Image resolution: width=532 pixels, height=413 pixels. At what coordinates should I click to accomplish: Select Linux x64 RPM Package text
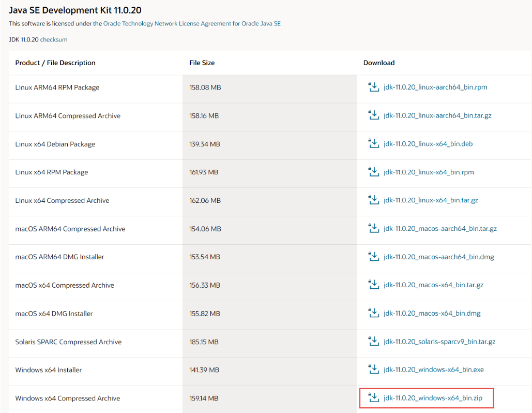click(52, 172)
